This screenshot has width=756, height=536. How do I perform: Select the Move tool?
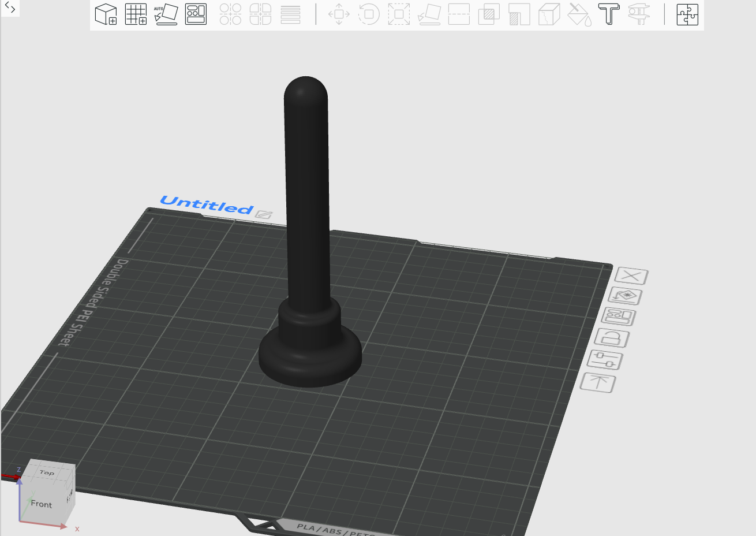coord(339,14)
